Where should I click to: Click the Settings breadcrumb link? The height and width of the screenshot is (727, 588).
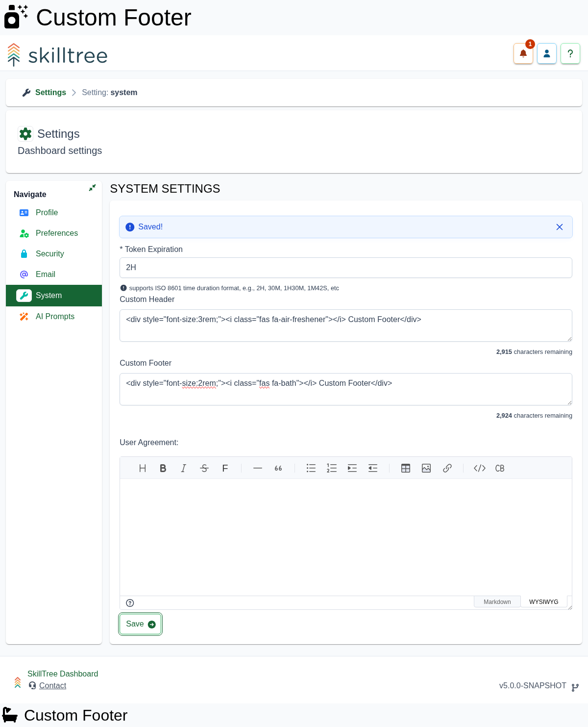tap(50, 92)
